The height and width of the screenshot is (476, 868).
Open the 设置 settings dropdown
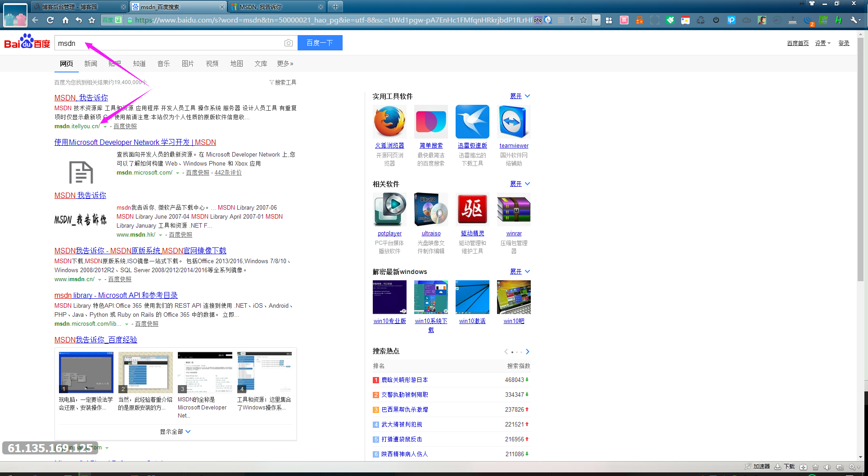(823, 43)
